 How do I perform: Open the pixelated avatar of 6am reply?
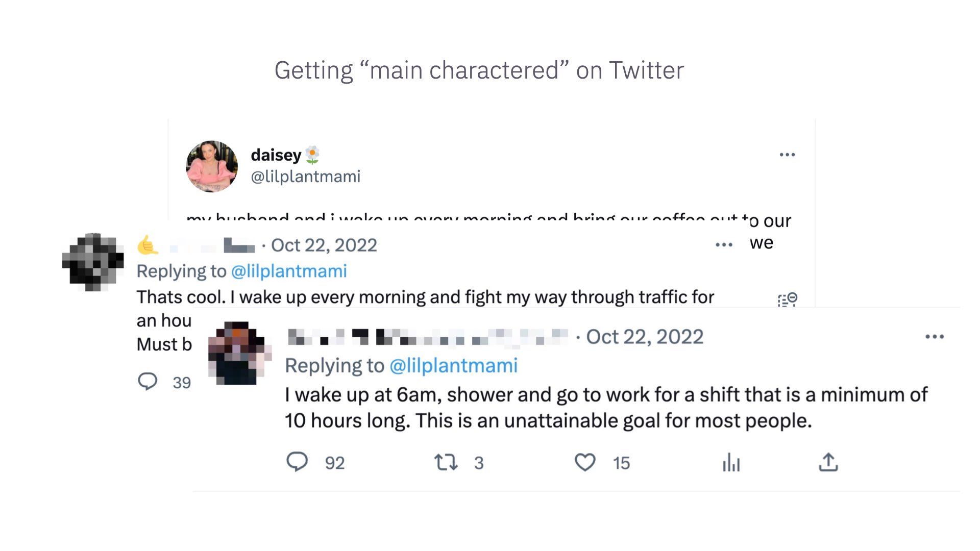(240, 353)
